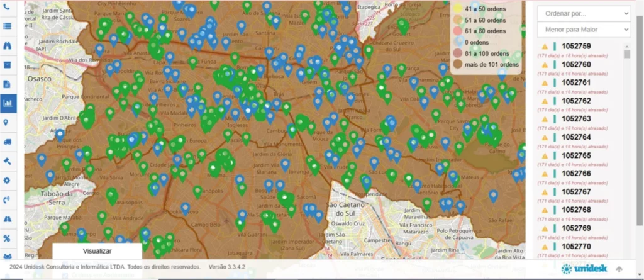Click the truck icon in the sidebar
The height and width of the screenshot is (280, 644).
tap(8, 142)
